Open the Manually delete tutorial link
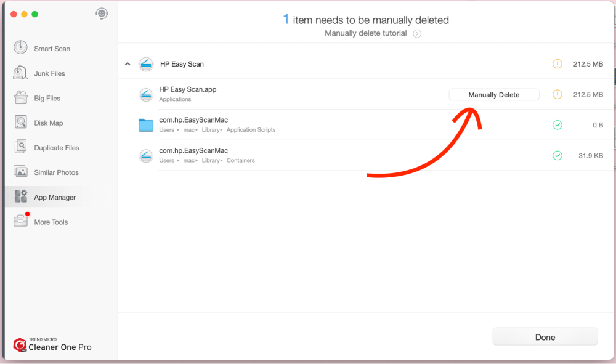This screenshot has height=364, width=616. pos(365,33)
